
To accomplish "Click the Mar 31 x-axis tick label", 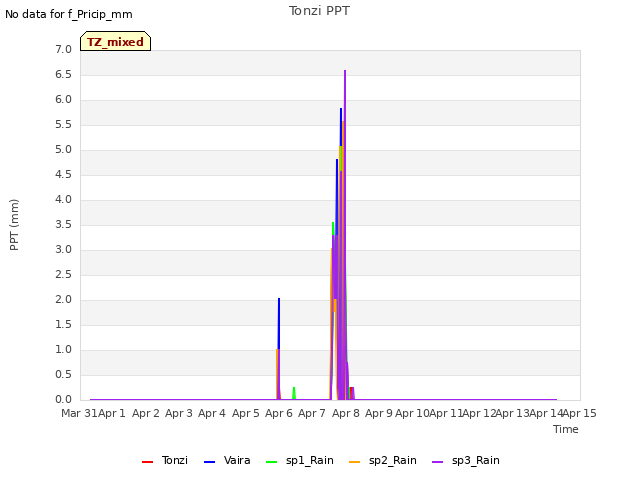I will (79, 413).
